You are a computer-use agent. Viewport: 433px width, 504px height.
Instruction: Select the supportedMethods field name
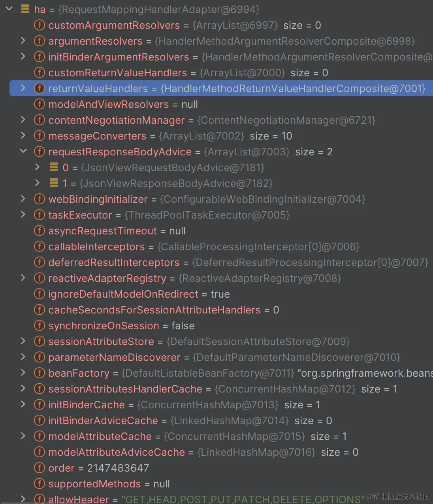pyautogui.click(x=94, y=484)
